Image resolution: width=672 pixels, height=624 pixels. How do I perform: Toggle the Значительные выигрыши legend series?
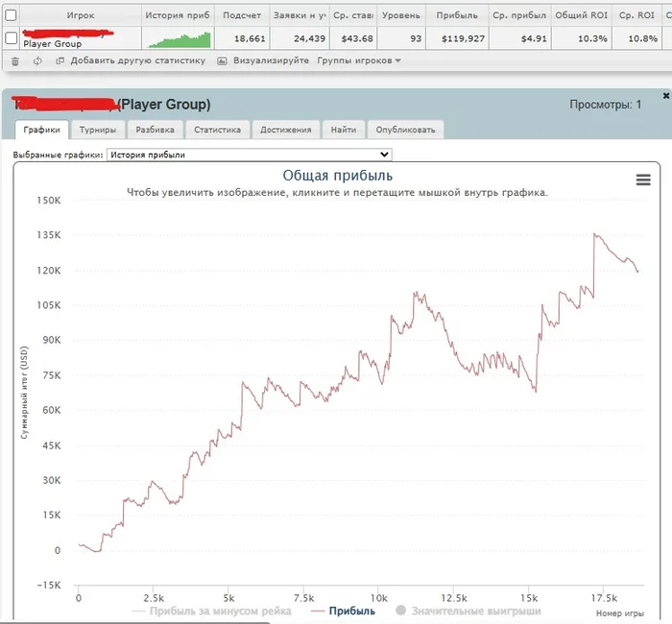[x=468, y=611]
